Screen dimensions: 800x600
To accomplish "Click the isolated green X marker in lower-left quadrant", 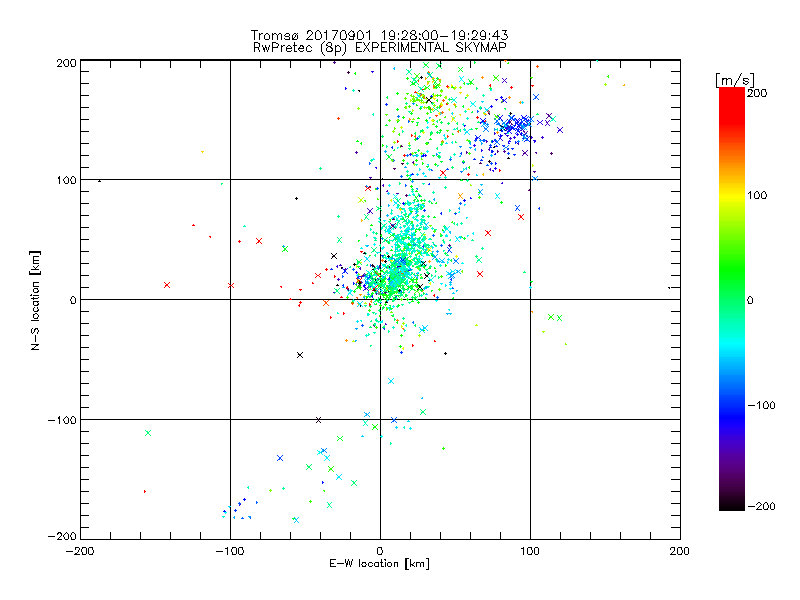I will click(148, 433).
